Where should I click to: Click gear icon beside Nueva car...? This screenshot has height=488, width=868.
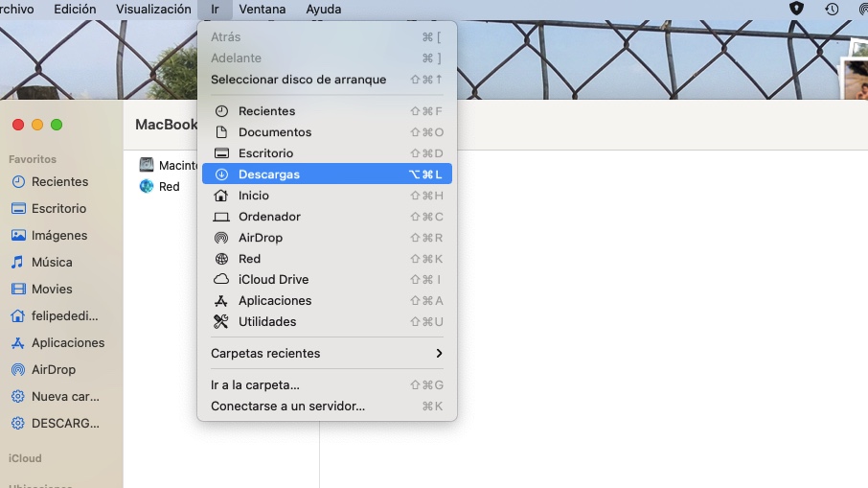pyautogui.click(x=17, y=397)
